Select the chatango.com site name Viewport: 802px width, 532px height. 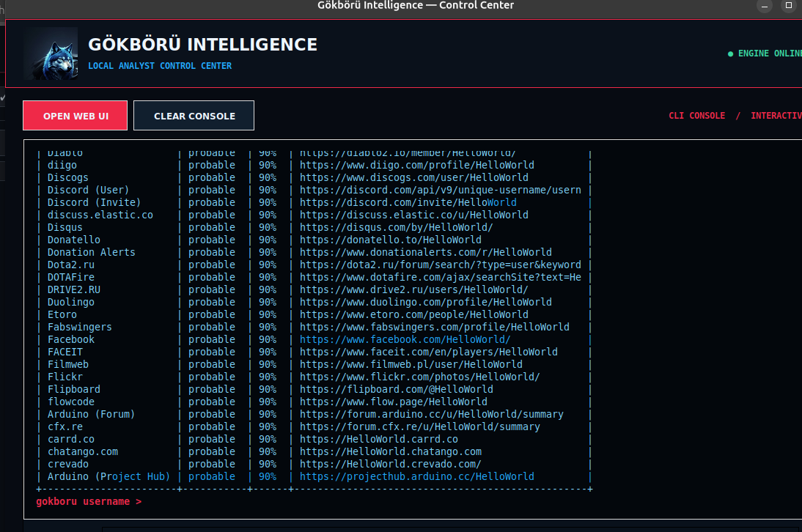click(x=83, y=451)
